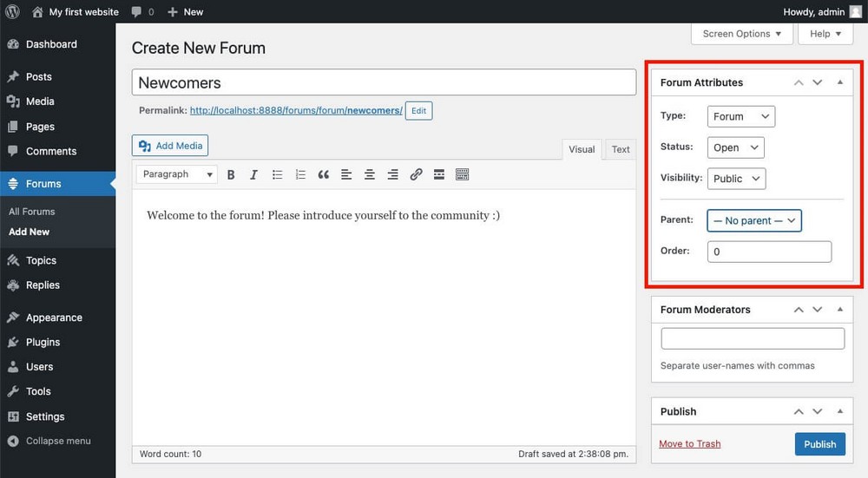Move Publish box down
Image resolution: width=868 pixels, height=478 pixels.
coord(818,411)
